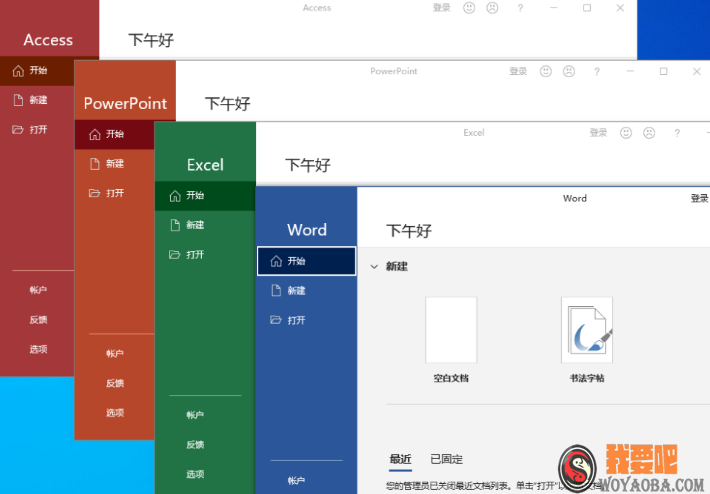Select 新建 in Access sidebar
The image size is (710, 494).
tap(37, 100)
